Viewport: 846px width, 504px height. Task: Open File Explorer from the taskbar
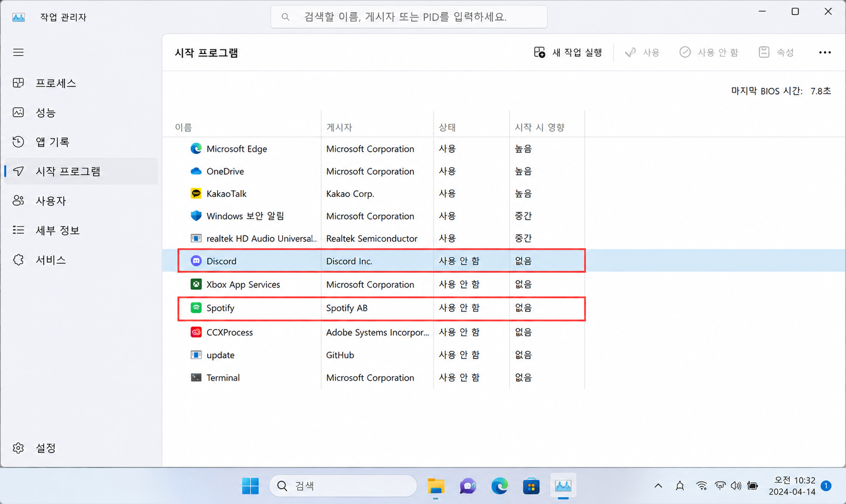pyautogui.click(x=436, y=486)
